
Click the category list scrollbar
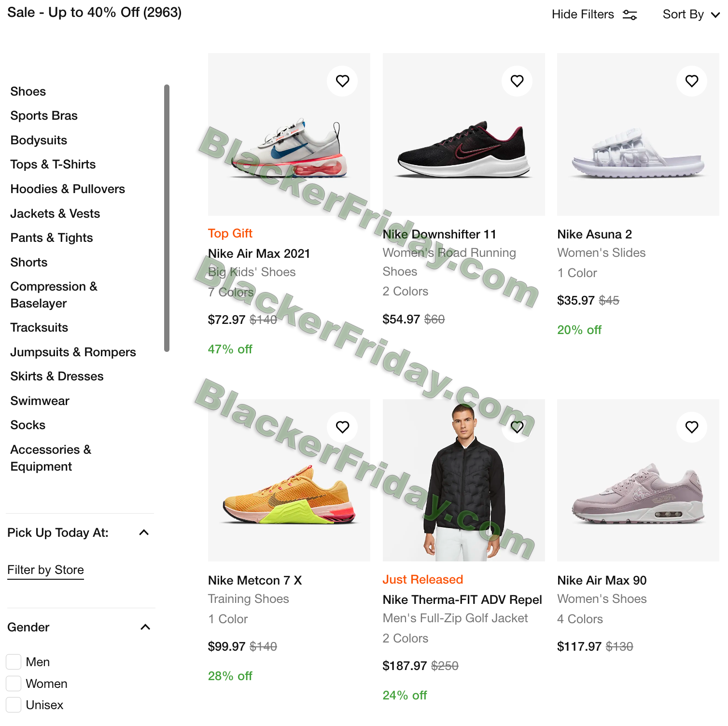[167, 218]
